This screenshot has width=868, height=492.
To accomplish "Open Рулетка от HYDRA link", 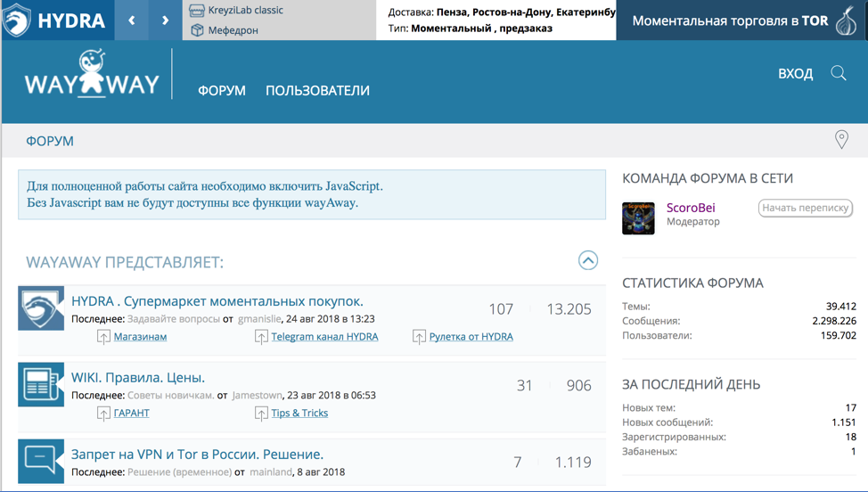I will click(x=471, y=337).
